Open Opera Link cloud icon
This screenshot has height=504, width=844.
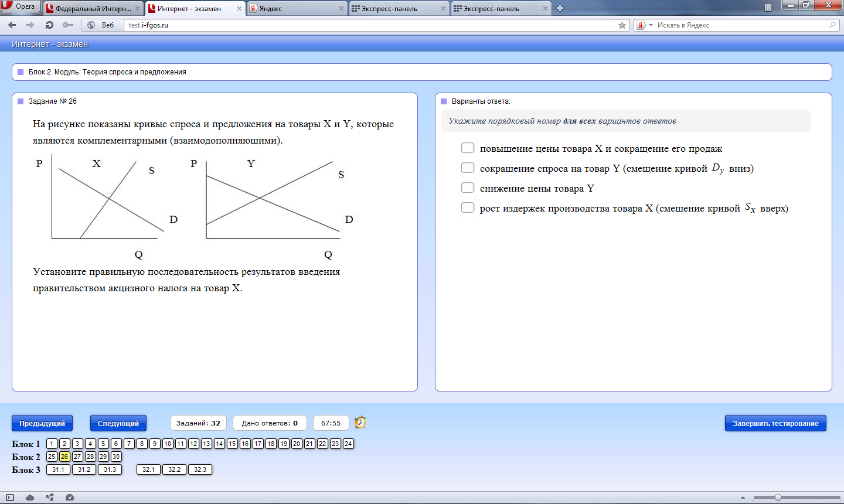point(30,498)
